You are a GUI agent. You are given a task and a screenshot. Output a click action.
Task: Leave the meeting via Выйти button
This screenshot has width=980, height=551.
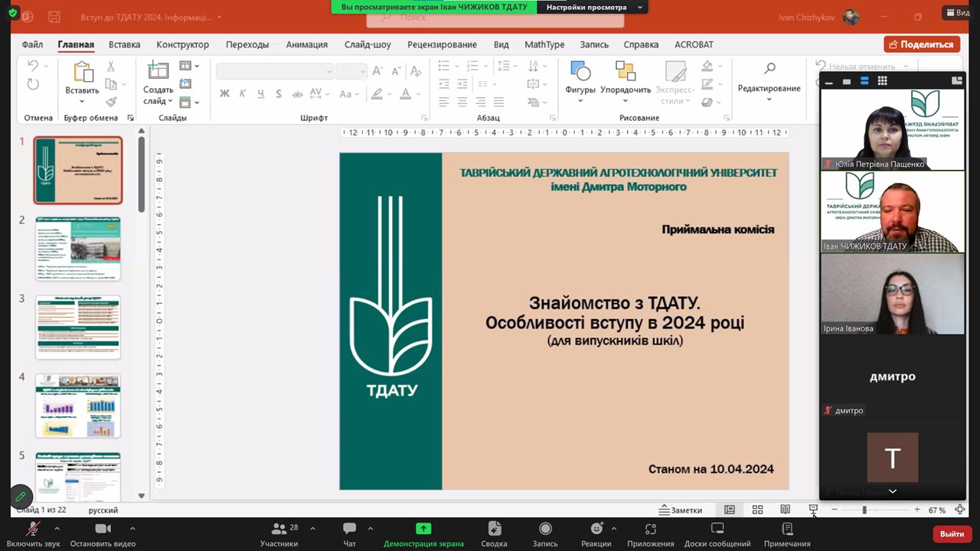pos(952,533)
